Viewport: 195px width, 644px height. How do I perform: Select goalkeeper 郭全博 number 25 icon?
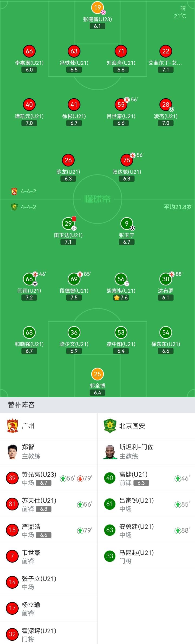coord(97,374)
